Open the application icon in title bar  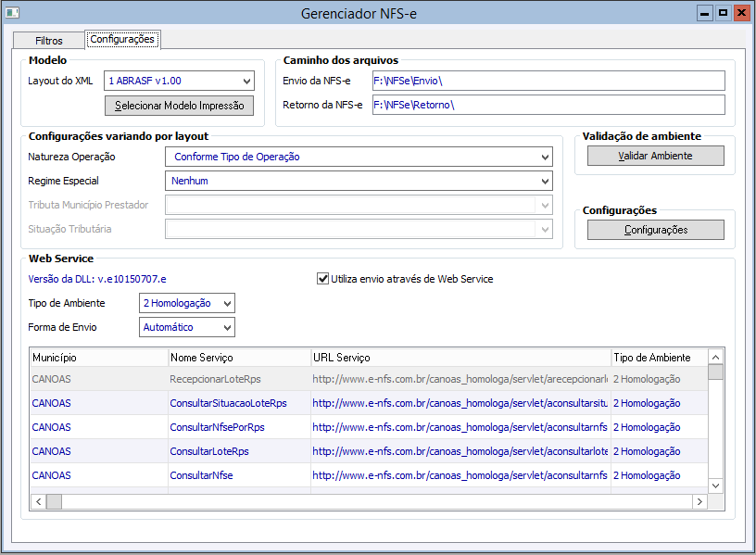(11, 13)
